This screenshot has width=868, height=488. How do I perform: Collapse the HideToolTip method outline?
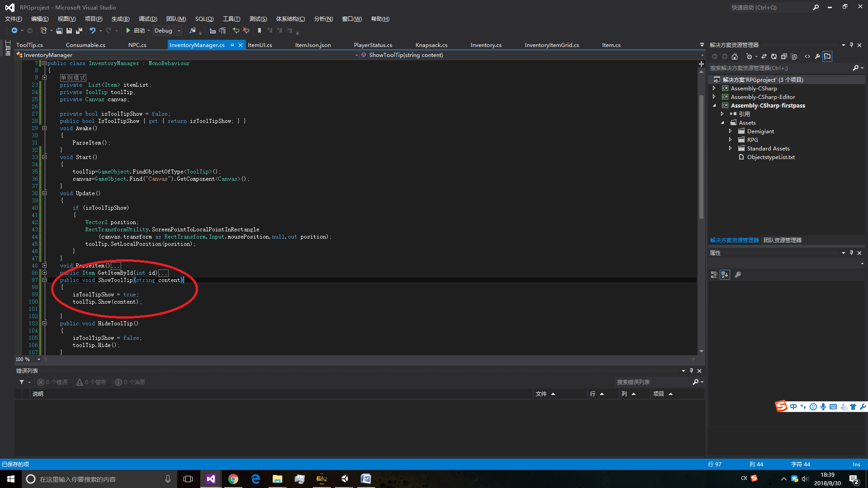44,324
